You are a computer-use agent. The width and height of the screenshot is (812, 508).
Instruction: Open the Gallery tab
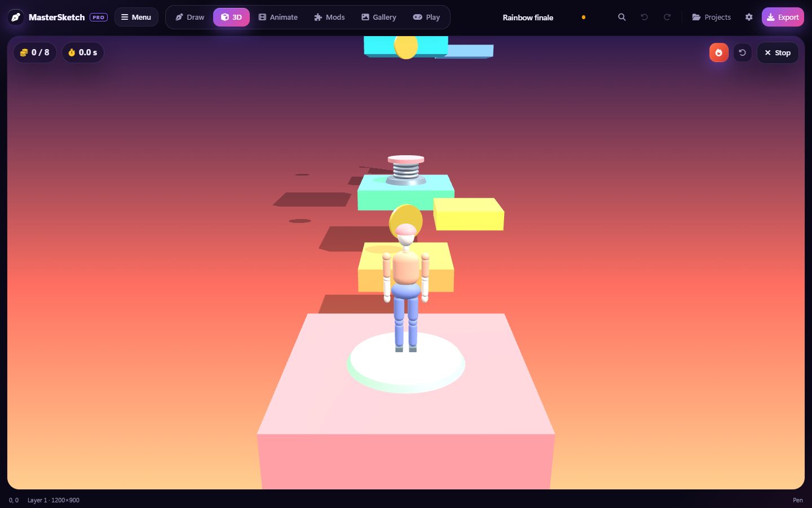379,17
